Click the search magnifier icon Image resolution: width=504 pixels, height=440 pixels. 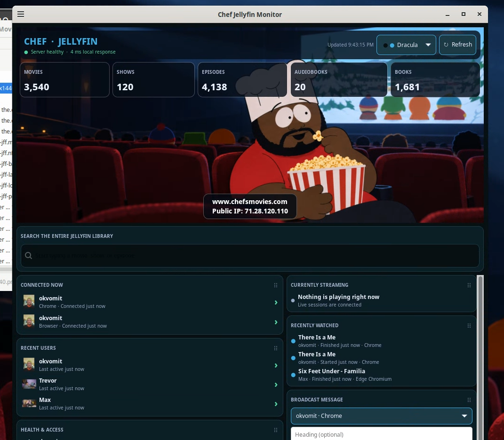point(28,255)
